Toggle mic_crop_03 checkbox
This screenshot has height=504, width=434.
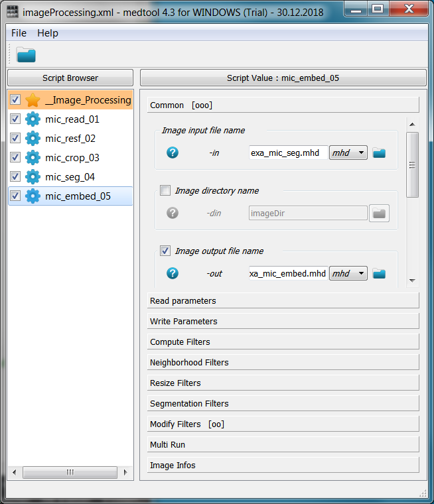tap(15, 157)
